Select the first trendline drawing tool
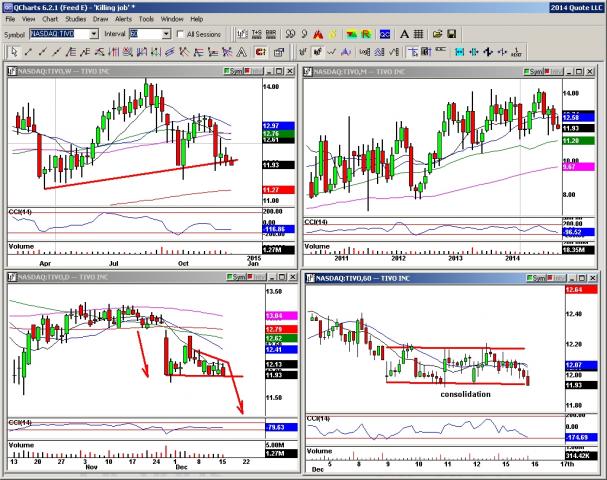This screenshot has width=607, height=480. [28, 51]
